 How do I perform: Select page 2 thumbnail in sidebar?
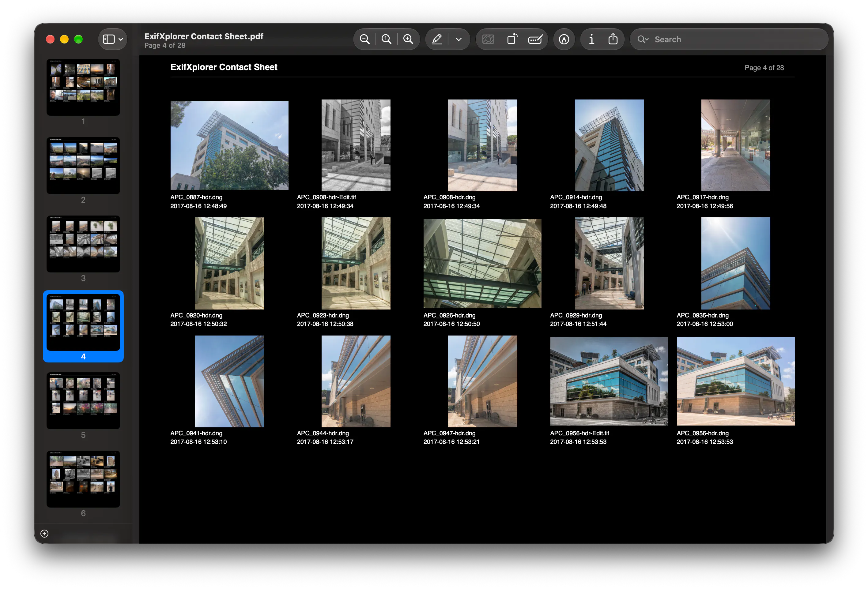[83, 165]
